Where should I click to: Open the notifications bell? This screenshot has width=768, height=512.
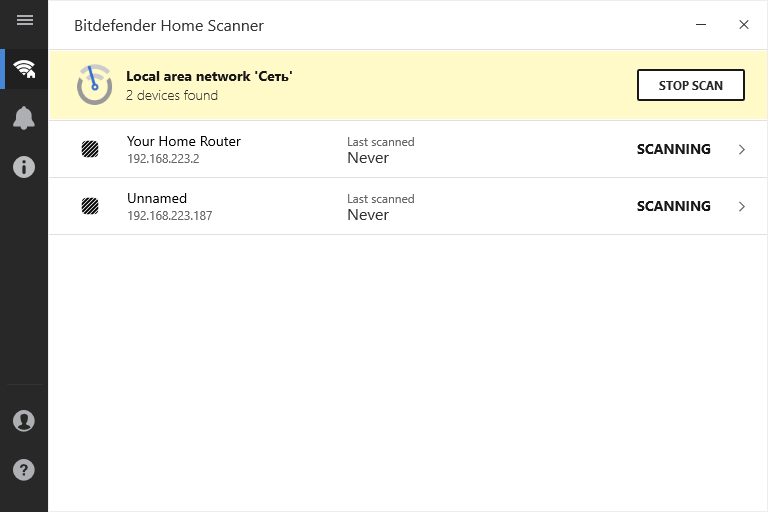[24, 118]
